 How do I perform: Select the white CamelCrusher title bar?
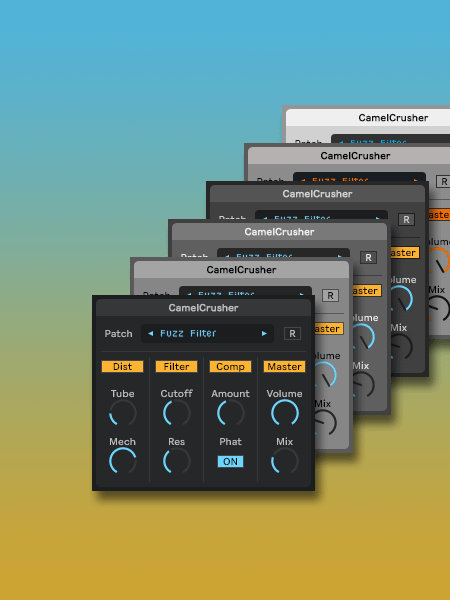(x=368, y=118)
